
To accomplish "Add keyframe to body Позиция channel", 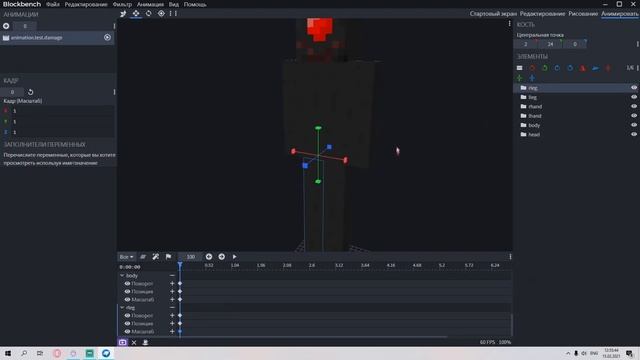I will click(x=172, y=291).
